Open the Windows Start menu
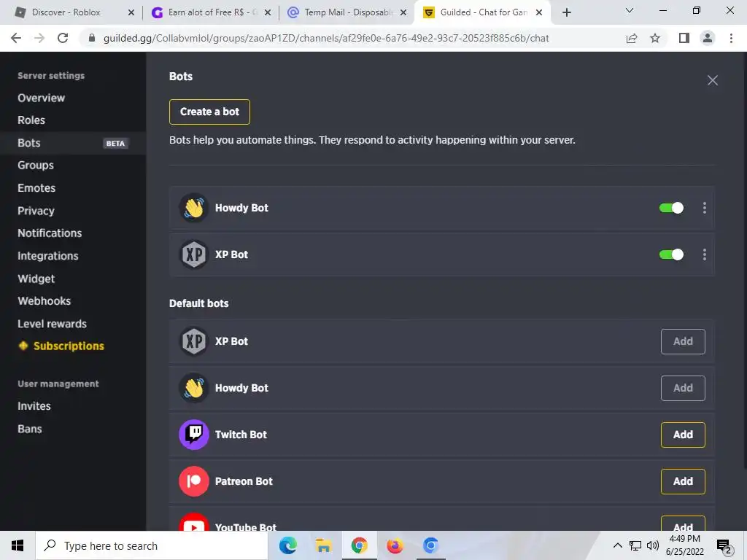The image size is (747, 560). click(x=18, y=545)
